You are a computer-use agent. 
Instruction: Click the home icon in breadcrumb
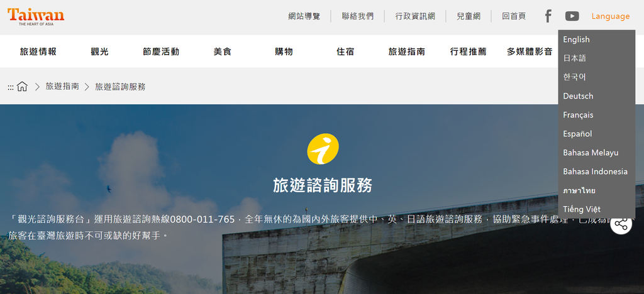22,87
